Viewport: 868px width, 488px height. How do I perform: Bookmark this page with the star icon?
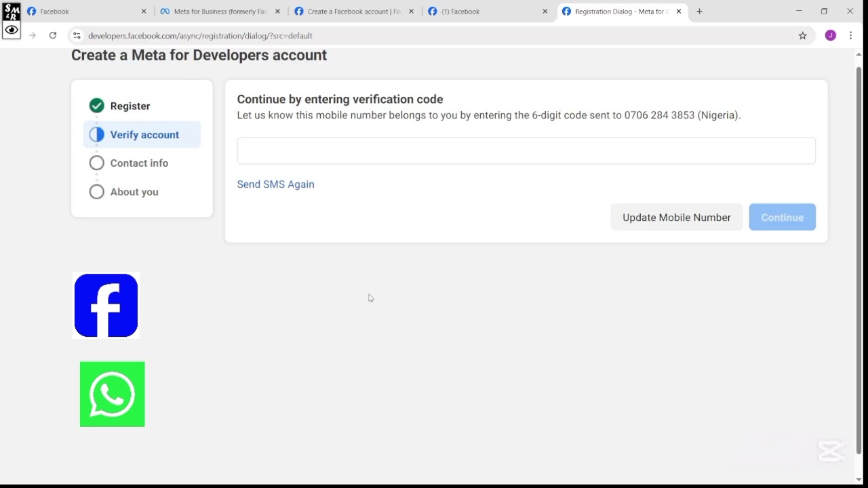803,35
